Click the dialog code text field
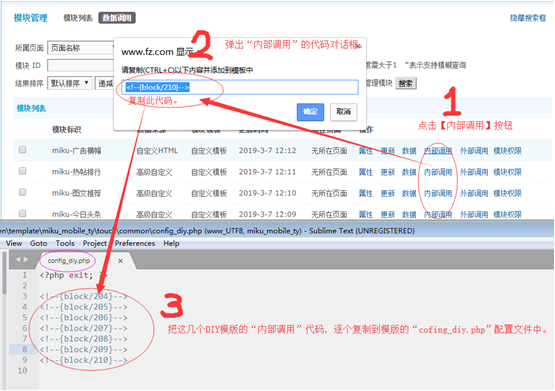 tap(240, 87)
